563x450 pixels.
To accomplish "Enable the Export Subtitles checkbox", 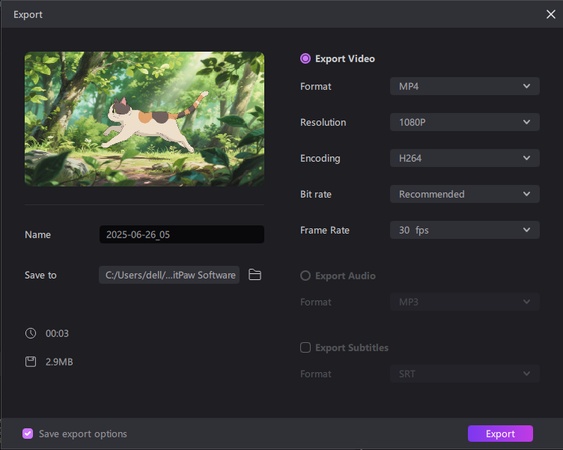I will tap(305, 348).
